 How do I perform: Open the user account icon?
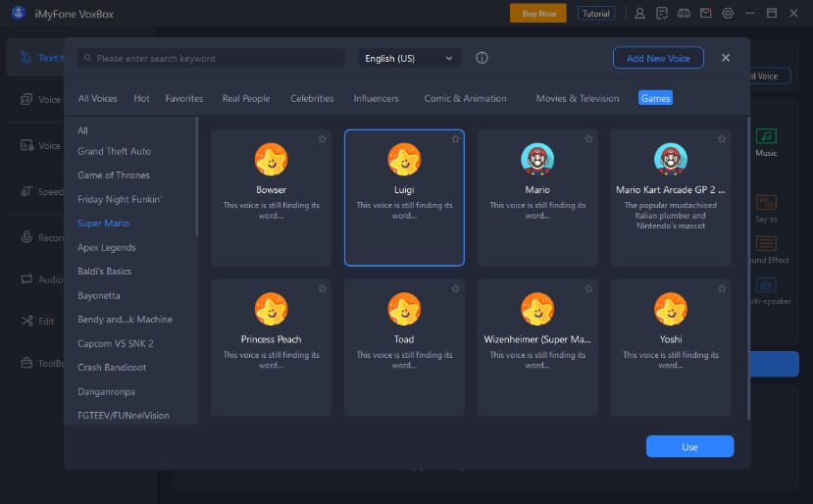click(639, 14)
